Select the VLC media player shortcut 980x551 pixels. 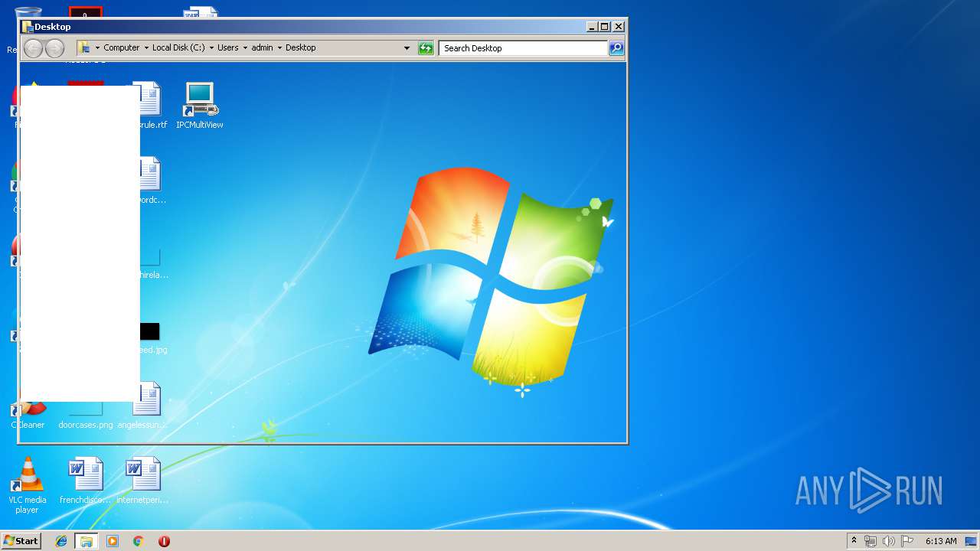click(x=28, y=485)
